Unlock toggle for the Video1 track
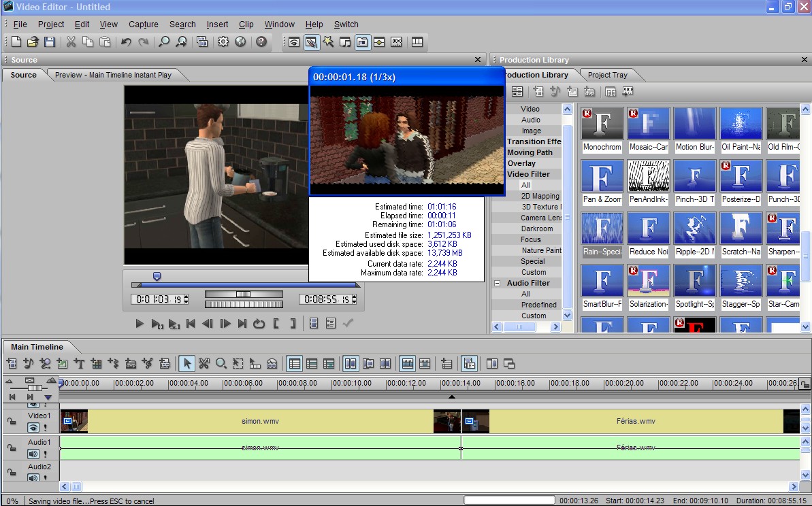Viewport: 812px width, 506px height. click(12, 422)
